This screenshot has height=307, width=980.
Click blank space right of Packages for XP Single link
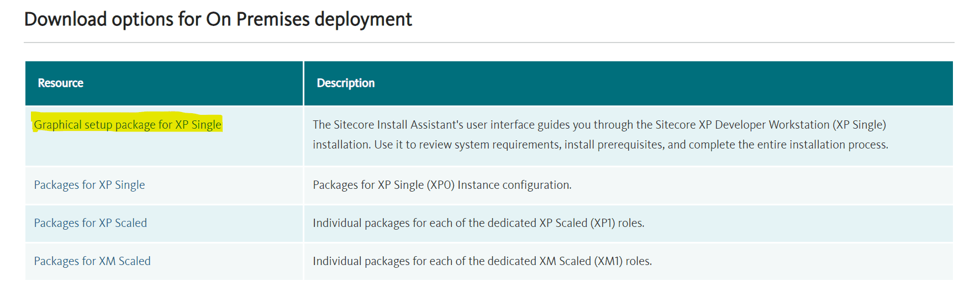(224, 185)
